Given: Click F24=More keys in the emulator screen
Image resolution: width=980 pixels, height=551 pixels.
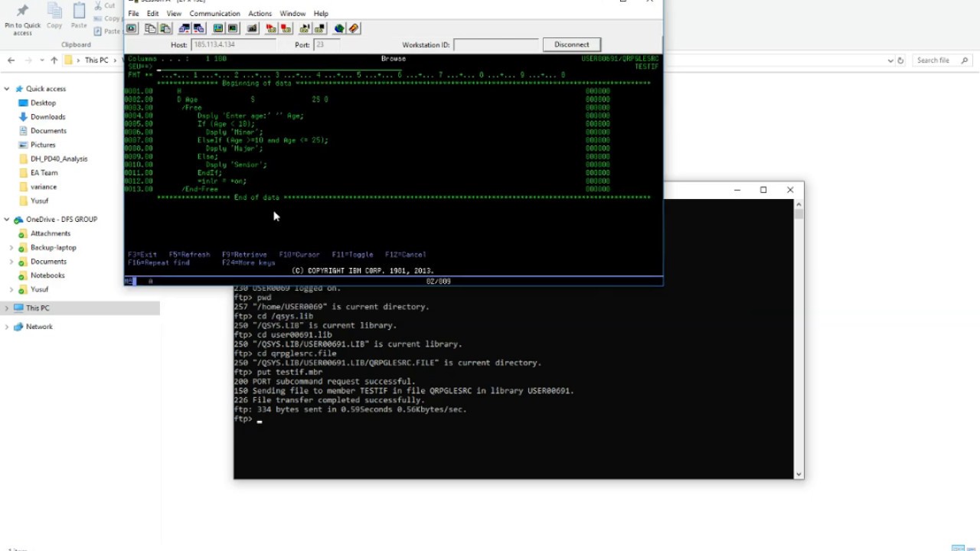Looking at the screenshot, I should click(249, 262).
